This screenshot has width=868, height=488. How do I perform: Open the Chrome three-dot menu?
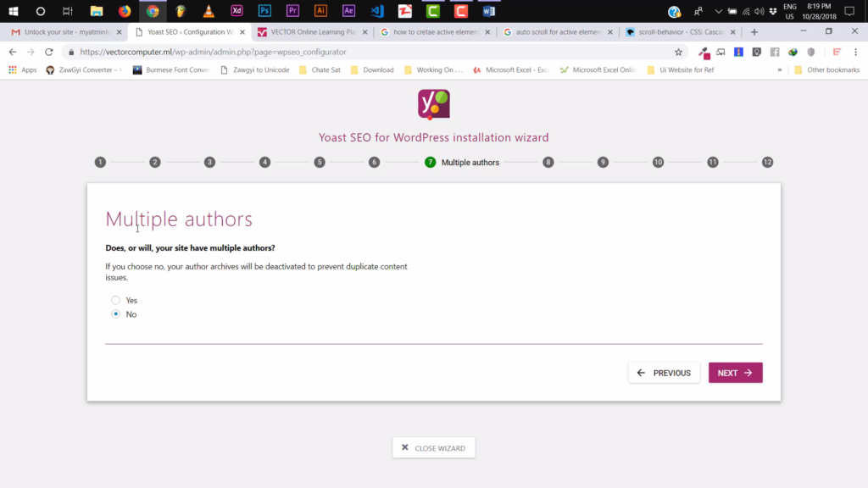(855, 52)
